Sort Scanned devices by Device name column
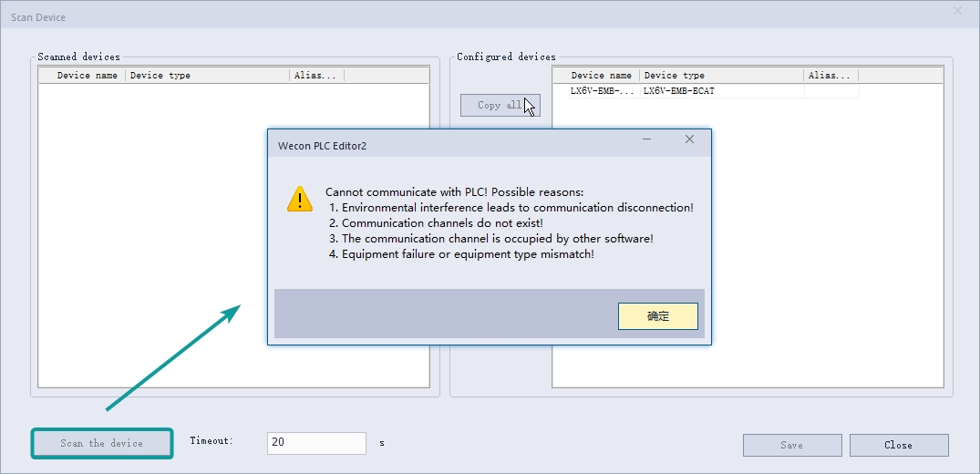The image size is (980, 474). tap(87, 76)
